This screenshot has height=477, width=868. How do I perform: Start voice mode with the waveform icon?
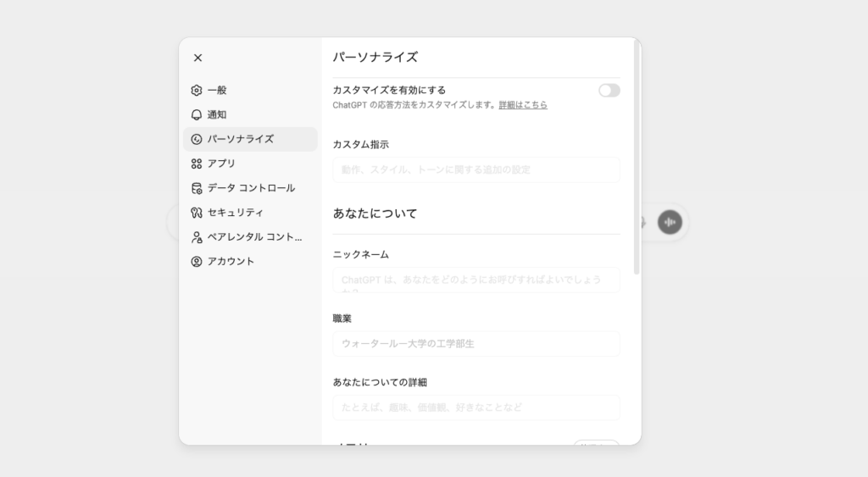tap(670, 222)
